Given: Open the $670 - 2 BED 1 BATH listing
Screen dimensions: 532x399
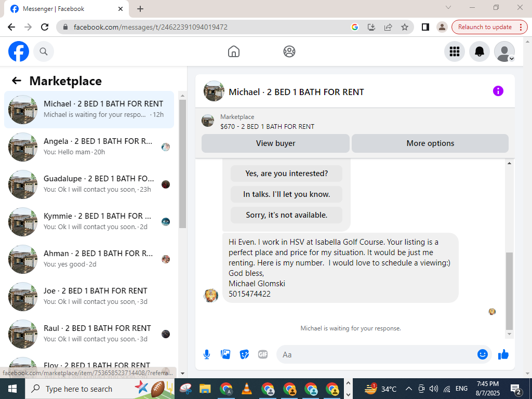Looking at the screenshot, I should (x=267, y=127).
